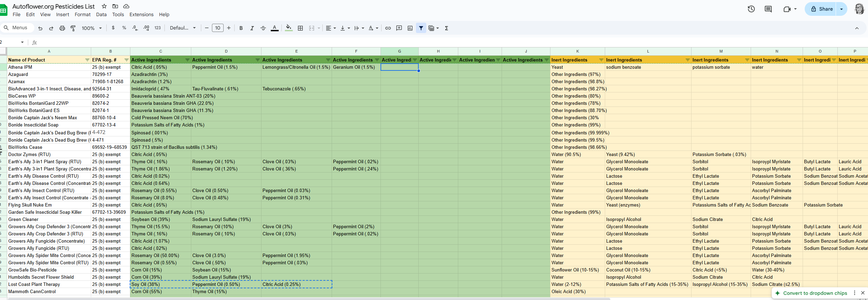The image size is (868, 300).
Task: Open the Default font dropdown
Action: [183, 28]
